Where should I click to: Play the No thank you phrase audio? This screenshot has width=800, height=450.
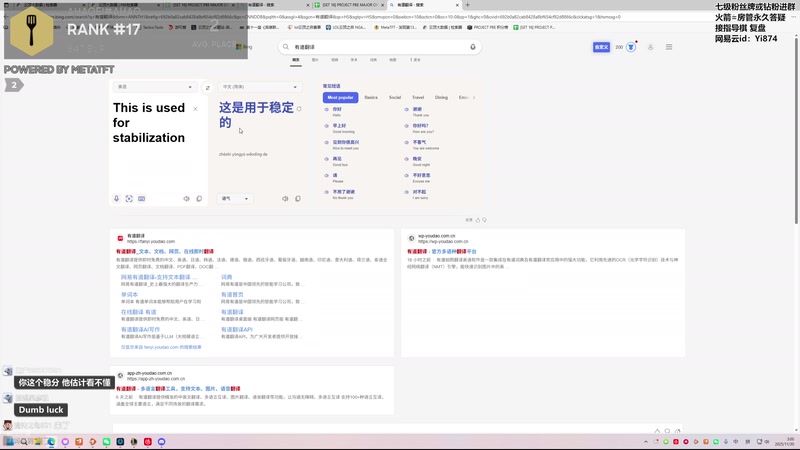click(327, 192)
